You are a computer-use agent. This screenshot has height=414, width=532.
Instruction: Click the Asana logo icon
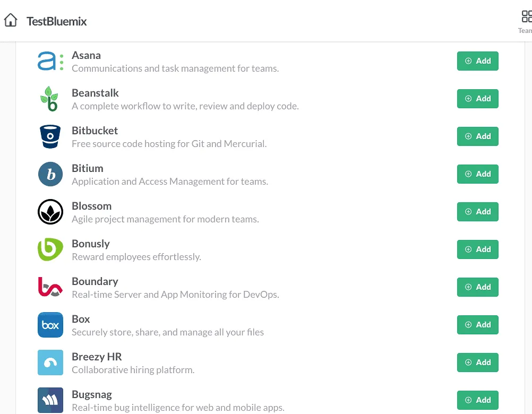tap(50, 61)
